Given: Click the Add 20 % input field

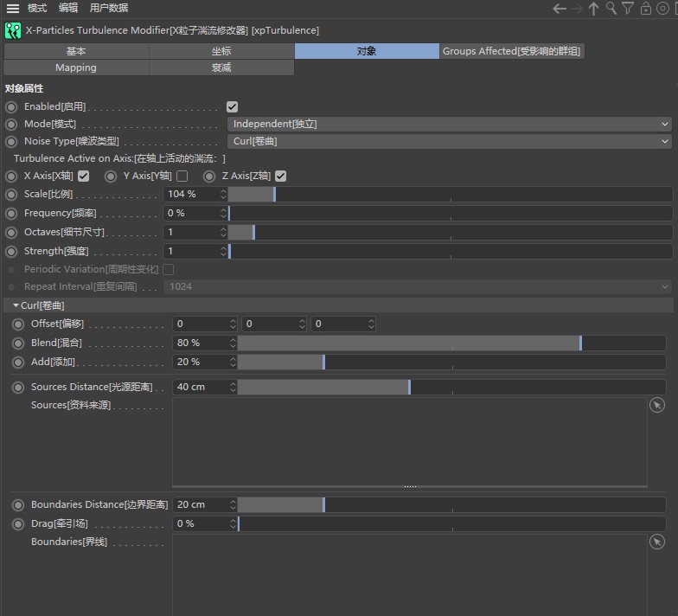Looking at the screenshot, I should pos(201,362).
